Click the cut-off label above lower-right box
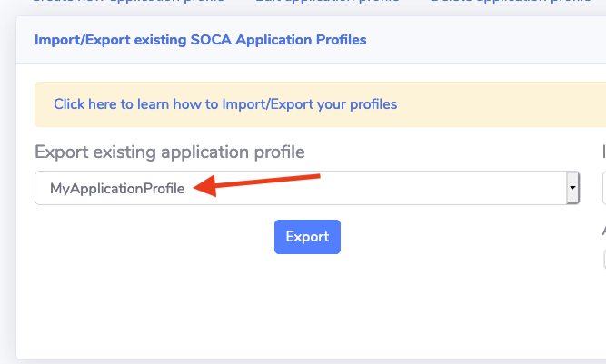The height and width of the screenshot is (364, 606). click(x=603, y=231)
